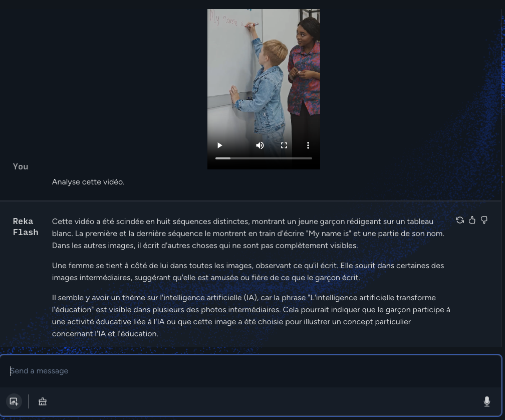
Task: Enter fullscreen mode on the video
Action: pyautogui.click(x=284, y=145)
